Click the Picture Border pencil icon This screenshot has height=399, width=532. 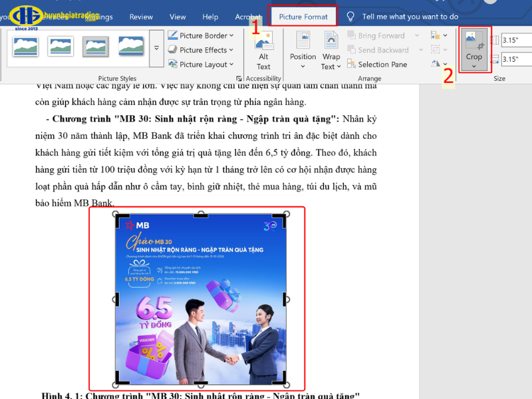click(x=173, y=35)
